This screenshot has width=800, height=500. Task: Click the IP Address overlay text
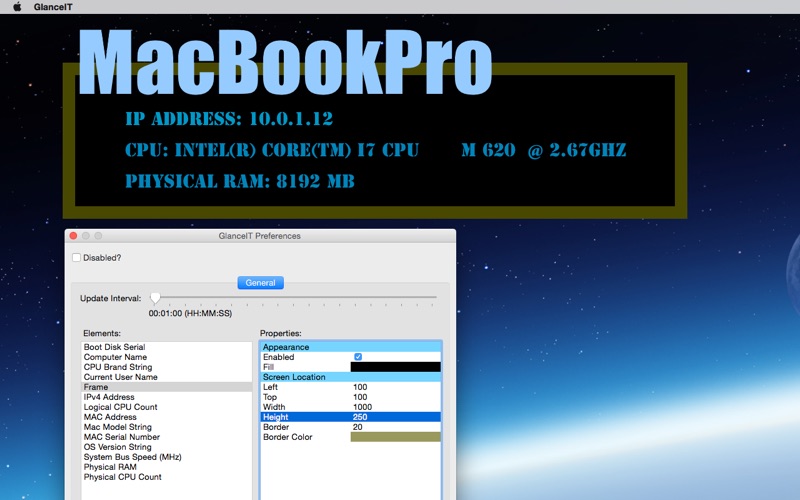229,119
